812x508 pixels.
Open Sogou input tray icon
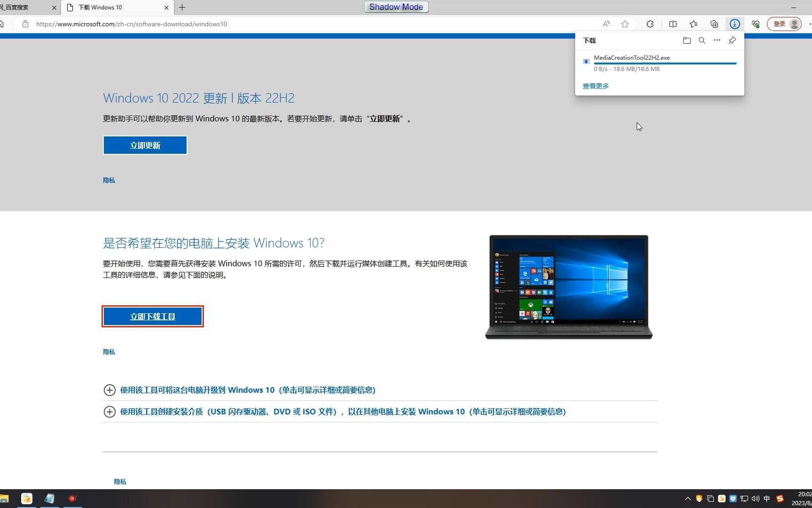tap(780, 499)
